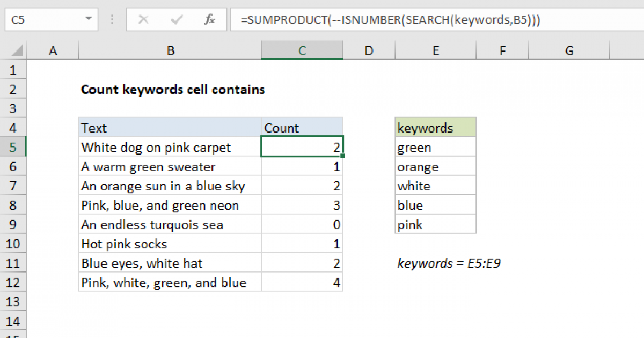Click into the SUMPRODUCT formula bar text

pos(390,20)
